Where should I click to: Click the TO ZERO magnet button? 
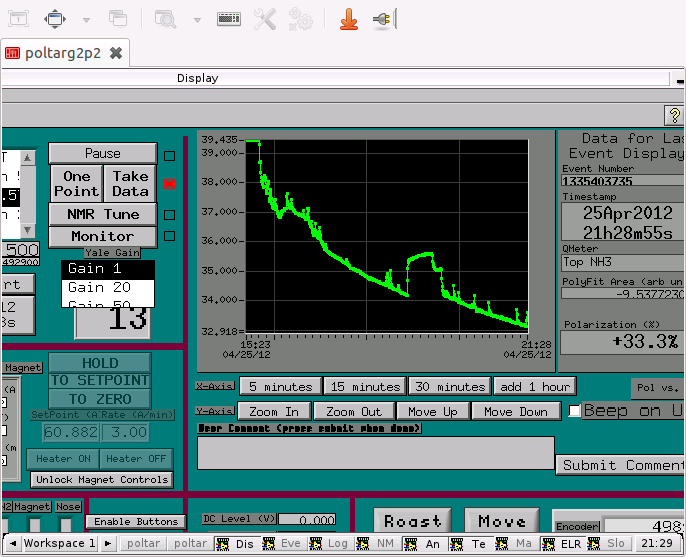point(100,399)
